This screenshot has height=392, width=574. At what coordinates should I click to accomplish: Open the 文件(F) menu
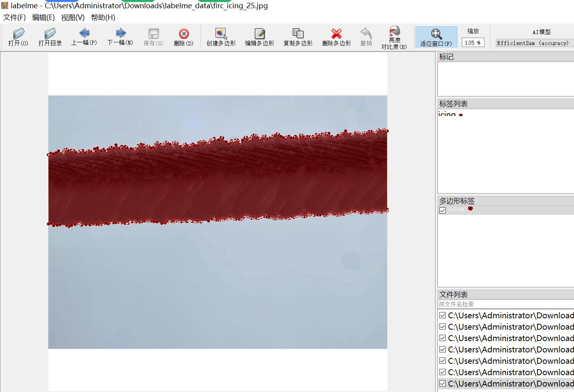pos(15,18)
